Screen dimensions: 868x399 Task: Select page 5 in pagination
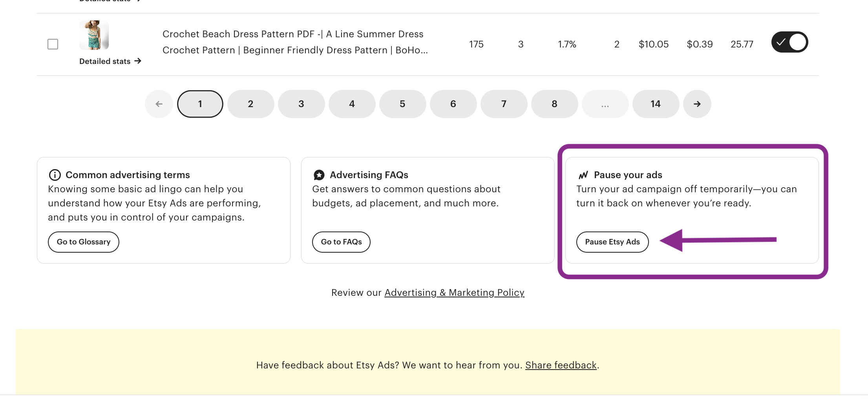point(402,104)
